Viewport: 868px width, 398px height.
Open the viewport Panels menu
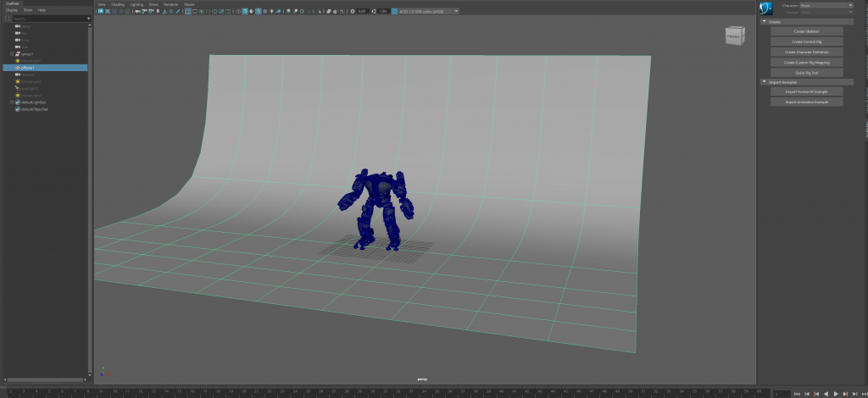(x=189, y=4)
